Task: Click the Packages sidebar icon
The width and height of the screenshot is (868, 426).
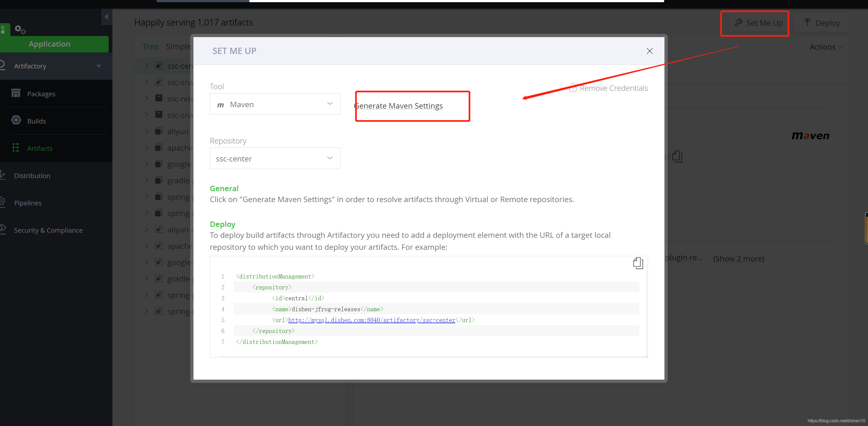Action: pos(16,93)
